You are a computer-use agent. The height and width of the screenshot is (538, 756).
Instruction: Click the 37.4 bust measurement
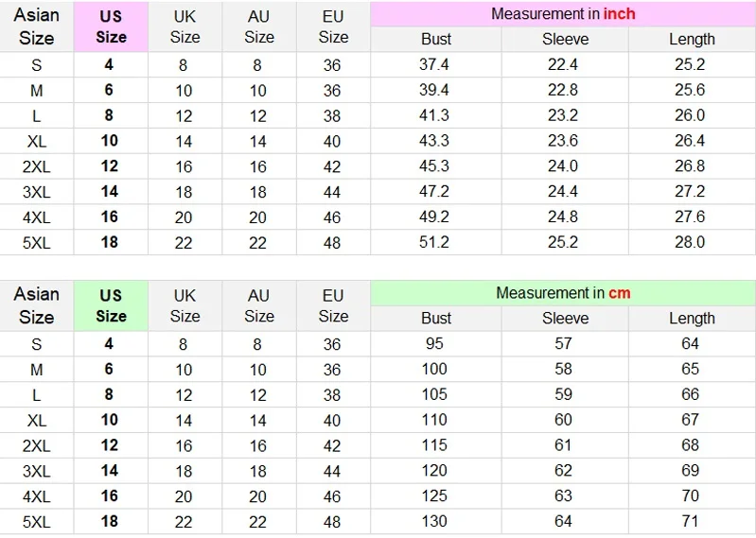434,64
